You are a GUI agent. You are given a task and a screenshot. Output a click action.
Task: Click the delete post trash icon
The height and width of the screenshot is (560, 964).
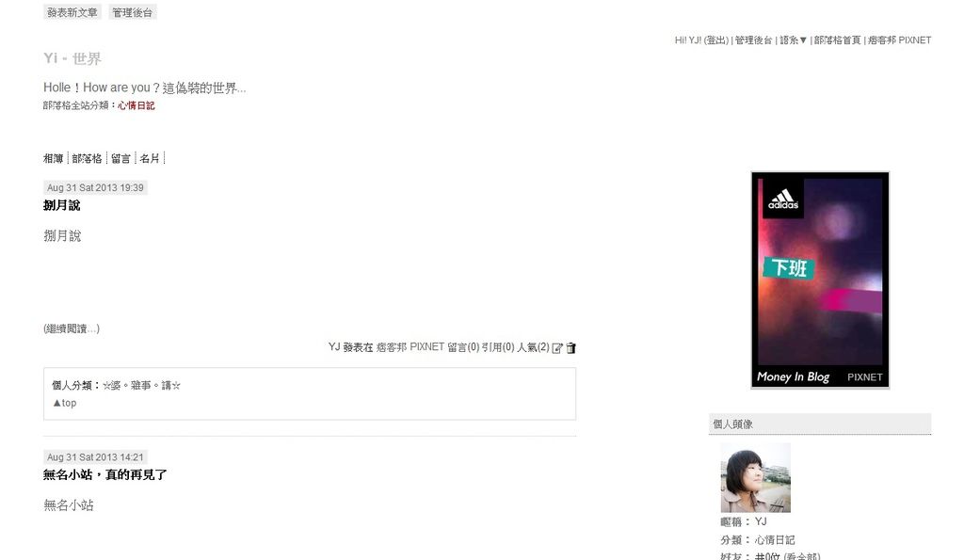tap(571, 348)
